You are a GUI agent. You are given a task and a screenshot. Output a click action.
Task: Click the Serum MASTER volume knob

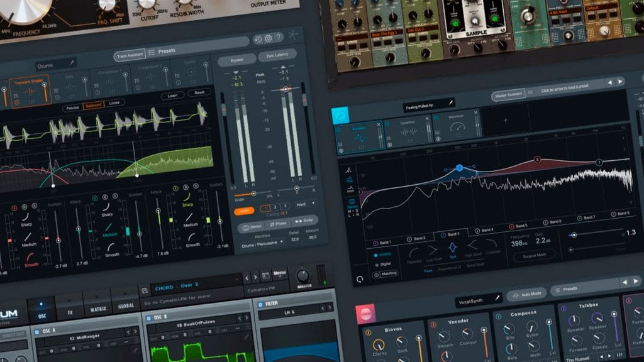303,275
